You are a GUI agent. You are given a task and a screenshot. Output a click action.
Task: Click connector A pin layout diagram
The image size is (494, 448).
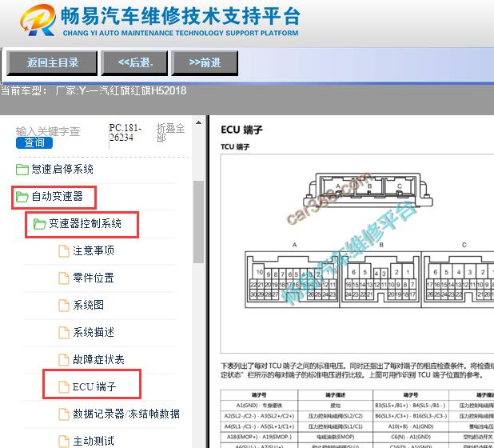293,279
